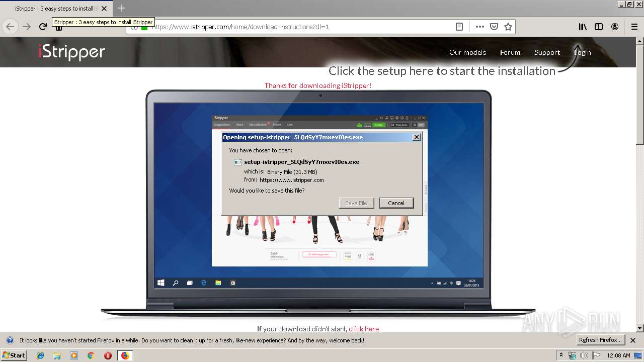Screen dimensions: 644x362
Task: Click the taskbar clock showing 12:08 AM
Action: click(618, 355)
